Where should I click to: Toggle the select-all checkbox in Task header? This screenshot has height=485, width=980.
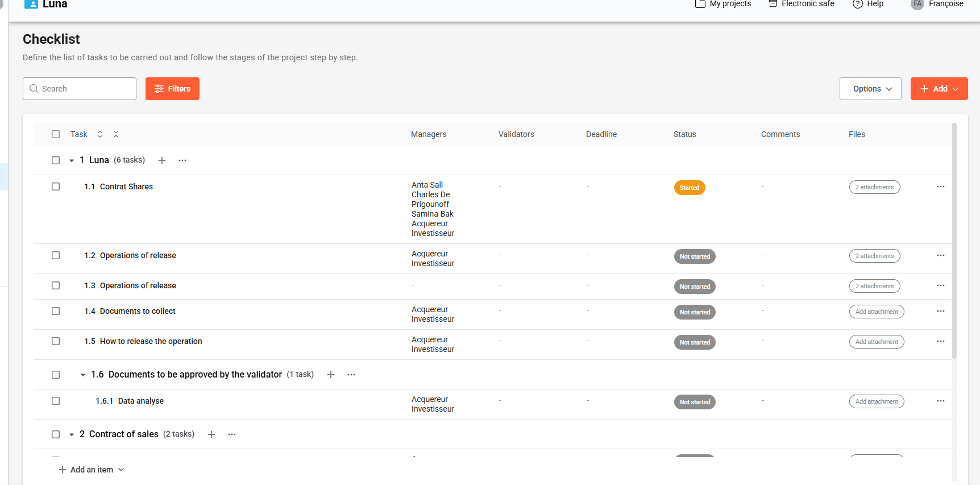coord(56,134)
